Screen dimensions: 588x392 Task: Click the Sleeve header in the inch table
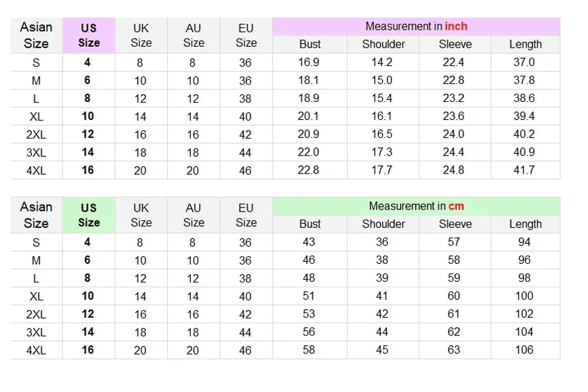455,44
